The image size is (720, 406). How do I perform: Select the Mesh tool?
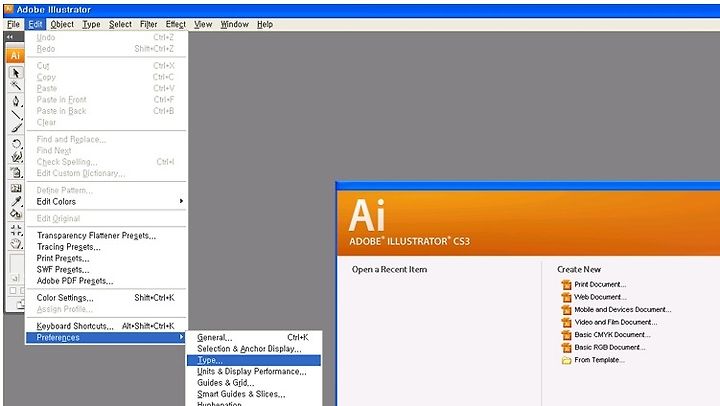coord(16,188)
